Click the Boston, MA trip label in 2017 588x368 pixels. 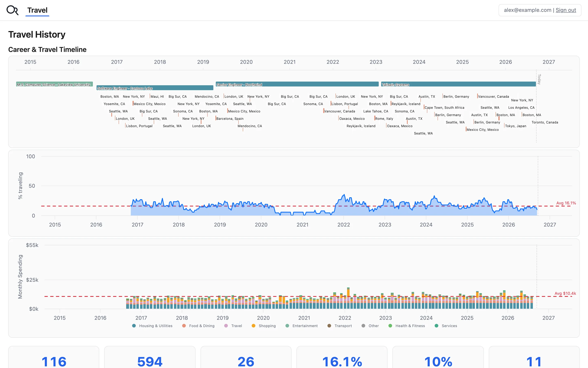click(110, 97)
